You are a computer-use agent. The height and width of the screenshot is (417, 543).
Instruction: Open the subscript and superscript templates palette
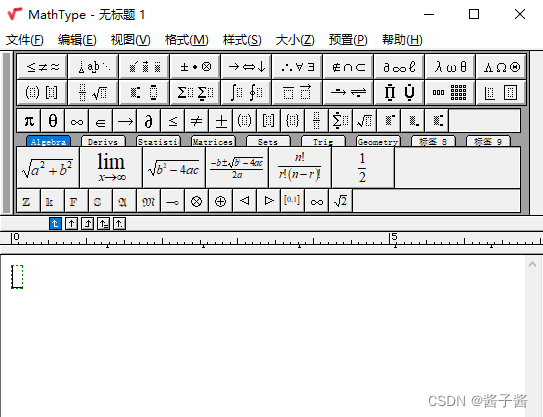tap(144, 92)
